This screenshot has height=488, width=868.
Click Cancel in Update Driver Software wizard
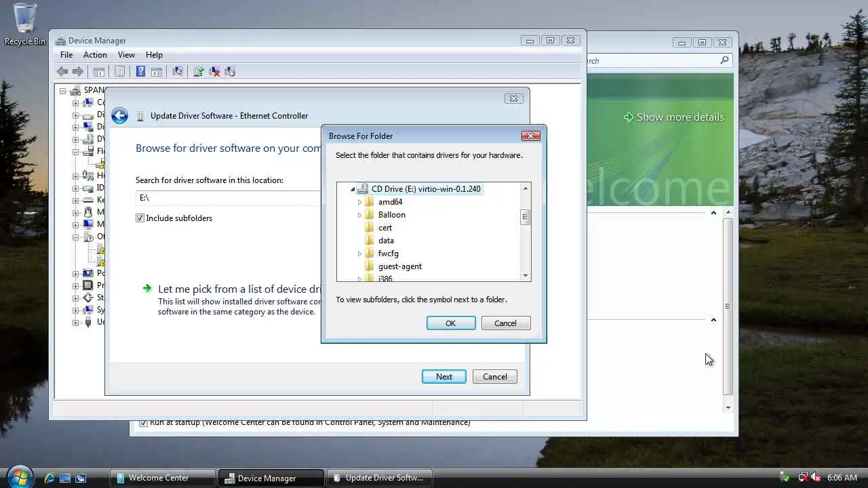click(495, 377)
